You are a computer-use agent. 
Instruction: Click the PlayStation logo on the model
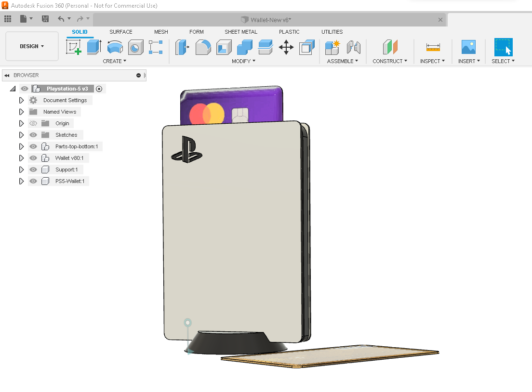coord(186,149)
